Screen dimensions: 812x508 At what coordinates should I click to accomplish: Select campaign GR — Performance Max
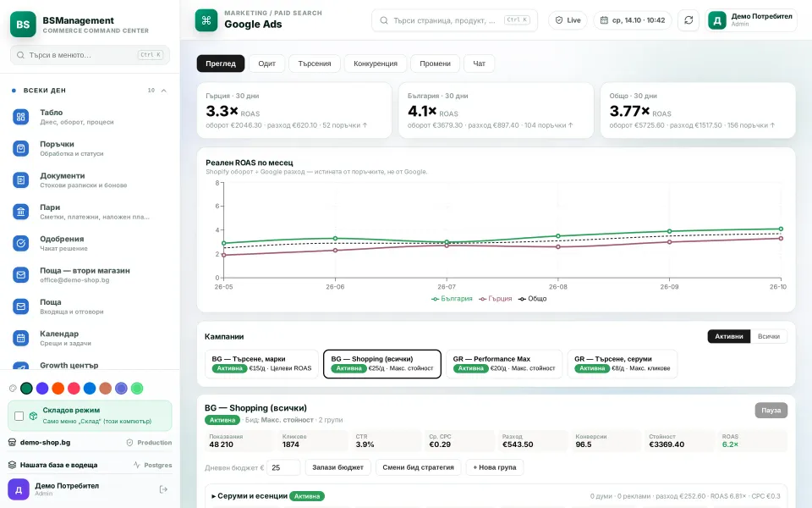coord(504,364)
